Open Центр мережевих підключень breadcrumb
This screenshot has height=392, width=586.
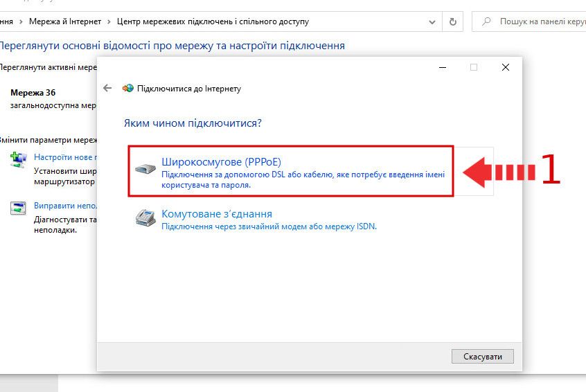click(213, 21)
